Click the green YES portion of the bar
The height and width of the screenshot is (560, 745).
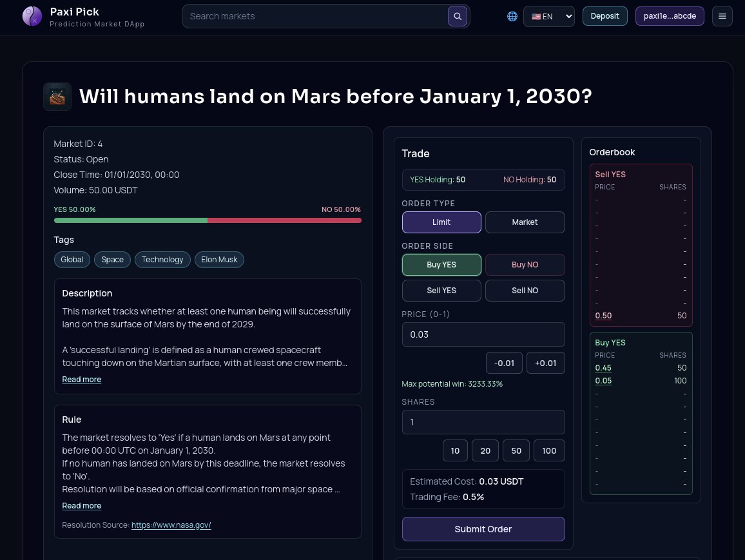tap(131, 220)
